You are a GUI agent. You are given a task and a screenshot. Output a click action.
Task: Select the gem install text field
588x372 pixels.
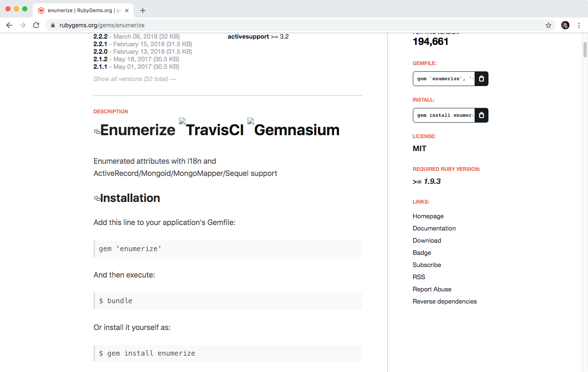tap(444, 115)
